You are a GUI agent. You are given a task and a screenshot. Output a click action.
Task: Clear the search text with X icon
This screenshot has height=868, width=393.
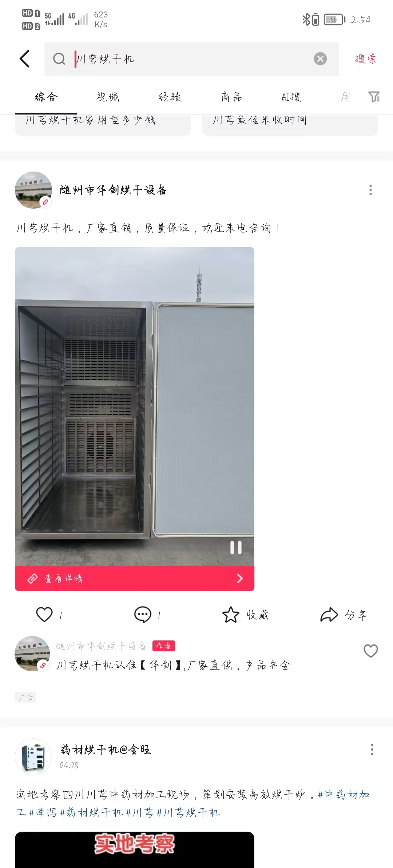320,59
